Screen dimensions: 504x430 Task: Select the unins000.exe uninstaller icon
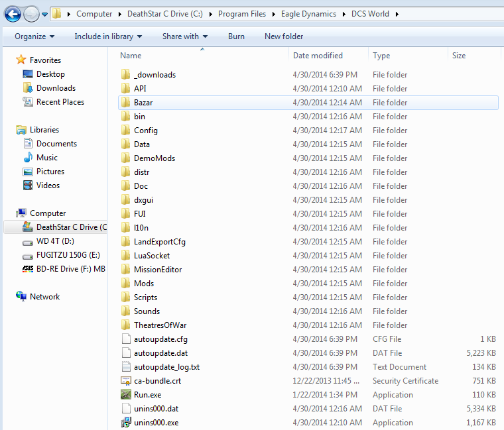pos(126,422)
